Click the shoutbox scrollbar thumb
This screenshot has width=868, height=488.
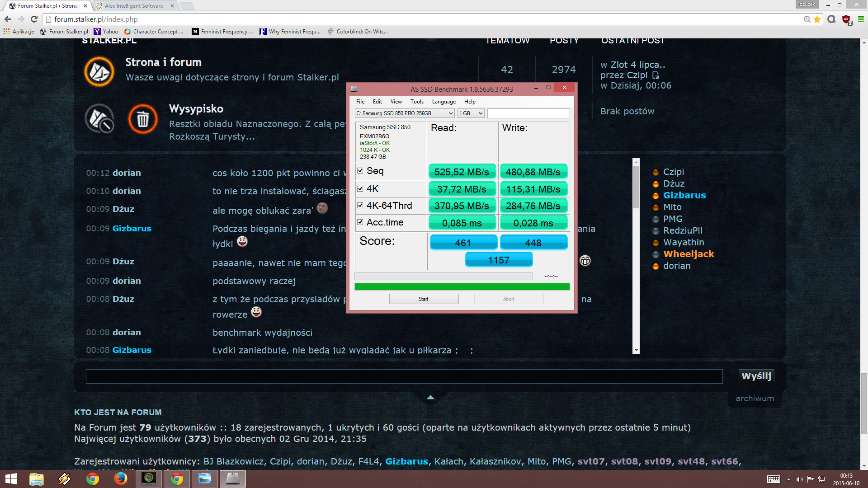click(x=636, y=187)
